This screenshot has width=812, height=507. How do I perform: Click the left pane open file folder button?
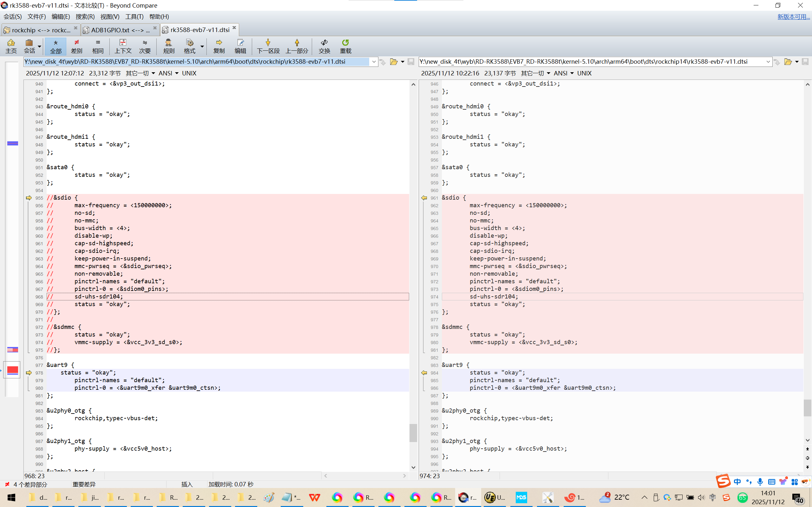click(x=394, y=62)
